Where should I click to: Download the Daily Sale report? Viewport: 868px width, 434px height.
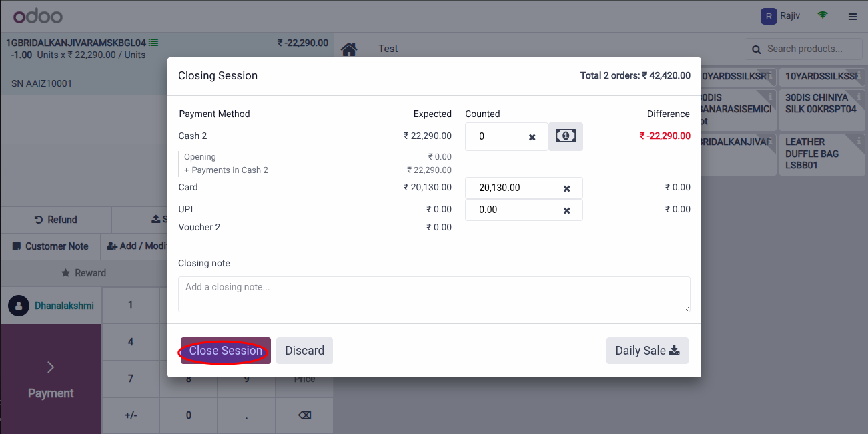click(647, 351)
